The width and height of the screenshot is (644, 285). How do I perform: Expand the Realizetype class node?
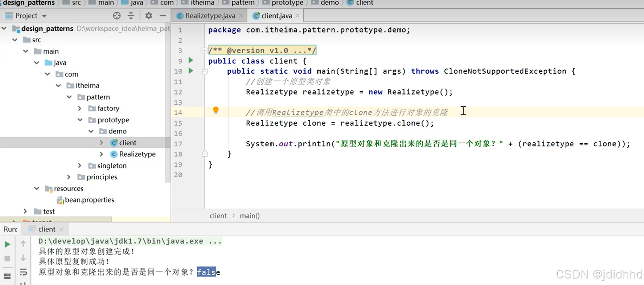click(102, 154)
